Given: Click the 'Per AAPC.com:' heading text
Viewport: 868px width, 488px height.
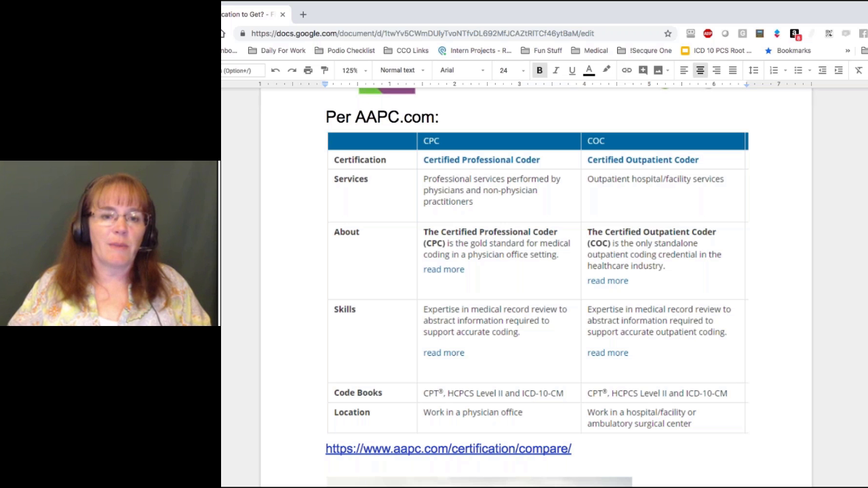Looking at the screenshot, I should [x=382, y=117].
